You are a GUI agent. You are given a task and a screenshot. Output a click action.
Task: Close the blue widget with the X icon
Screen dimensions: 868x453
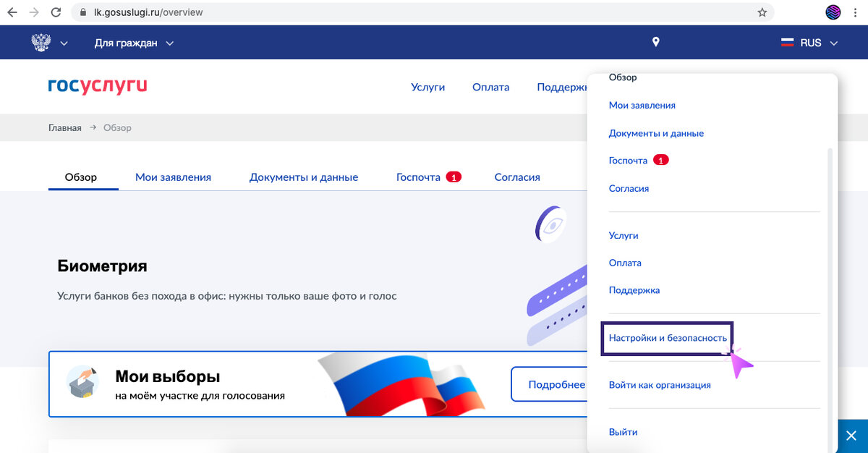[851, 436]
